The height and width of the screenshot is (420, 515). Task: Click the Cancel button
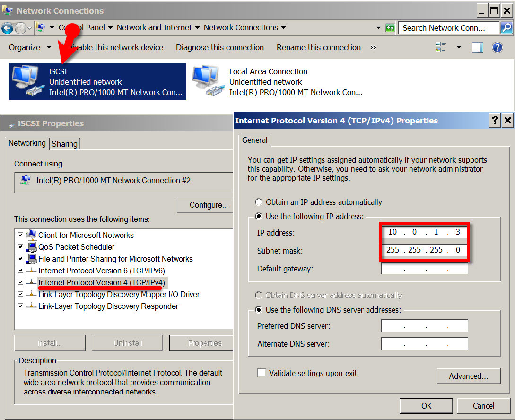(x=483, y=406)
